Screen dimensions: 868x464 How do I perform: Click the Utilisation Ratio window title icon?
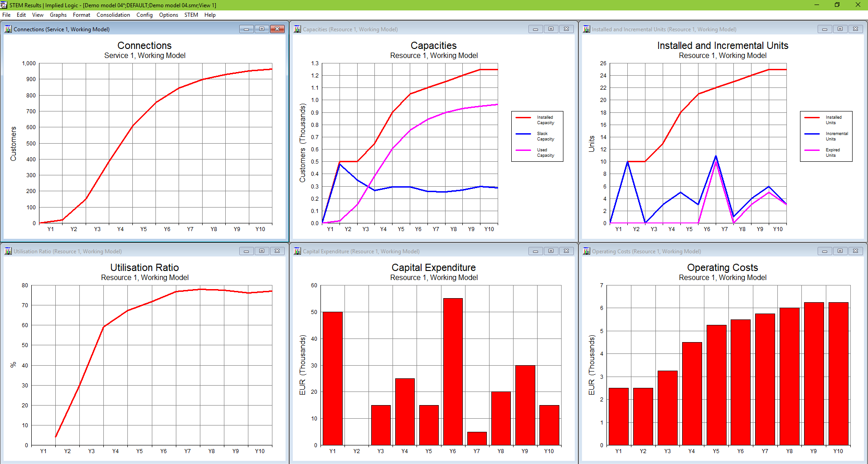click(8, 251)
